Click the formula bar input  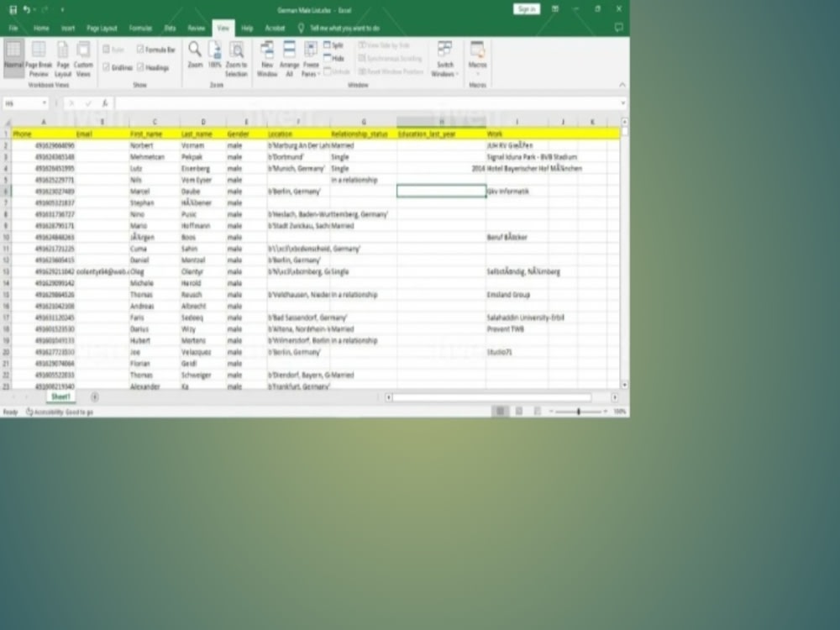click(366, 102)
